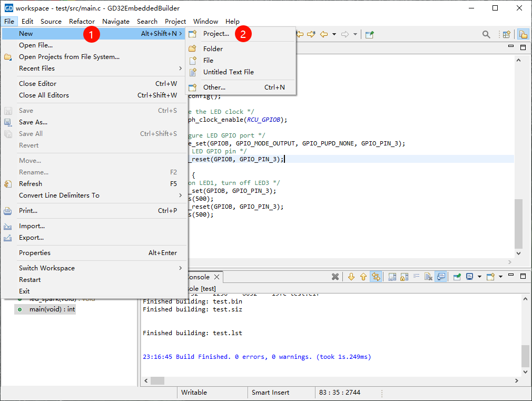
Task: Choose Import... in the File menu
Action: 32,226
